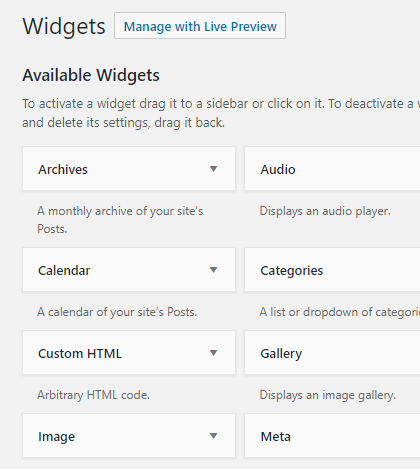Click 'Displays an image gallery' description
Image resolution: width=420 pixels, height=469 pixels.
(328, 395)
